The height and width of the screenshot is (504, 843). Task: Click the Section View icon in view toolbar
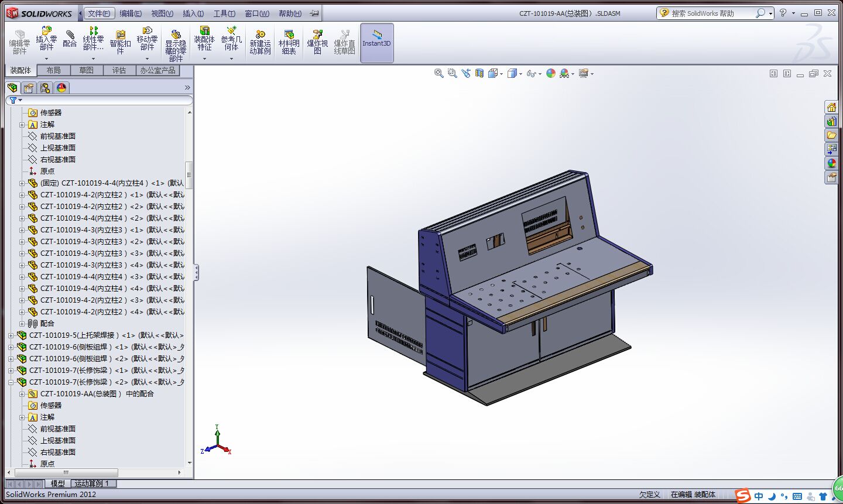click(479, 73)
